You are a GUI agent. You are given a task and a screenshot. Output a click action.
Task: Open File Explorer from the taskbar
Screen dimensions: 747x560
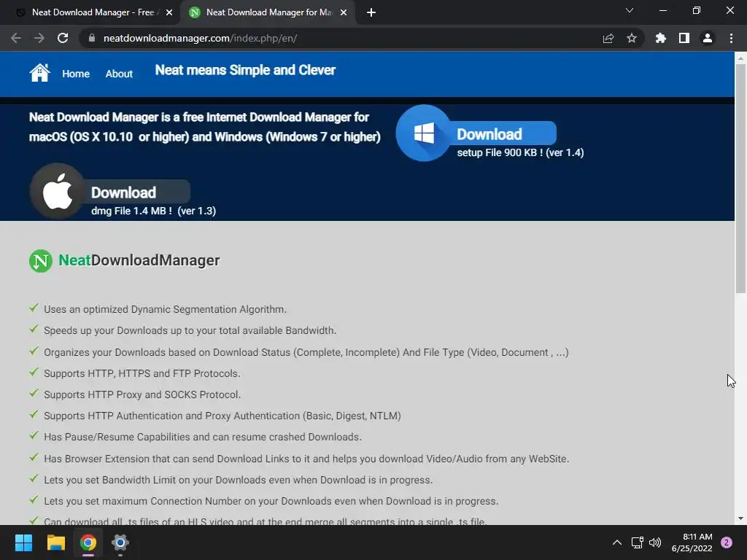click(55, 542)
